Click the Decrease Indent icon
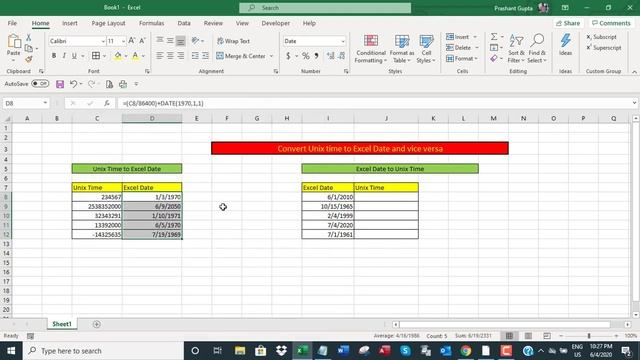This screenshot has height=360, width=640. 195,56
